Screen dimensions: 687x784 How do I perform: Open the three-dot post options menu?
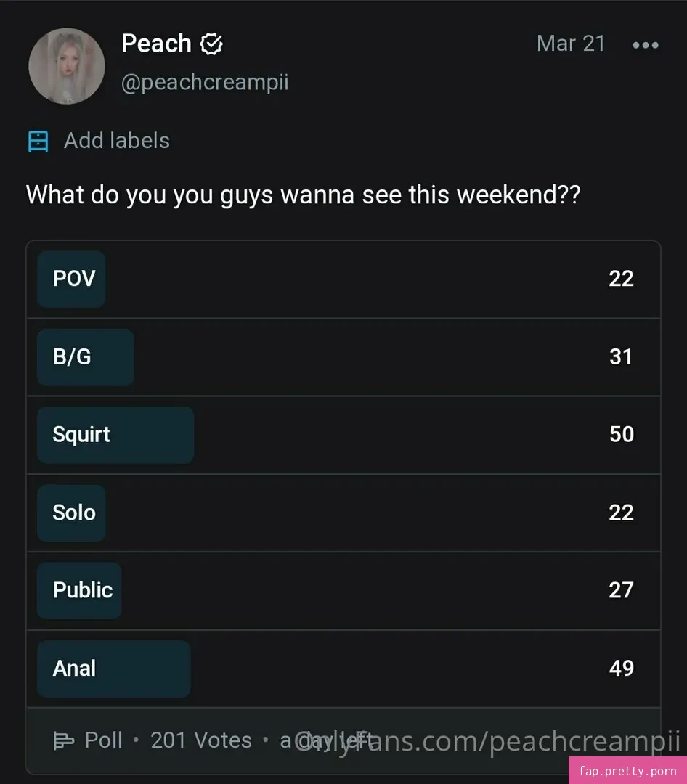(x=645, y=45)
